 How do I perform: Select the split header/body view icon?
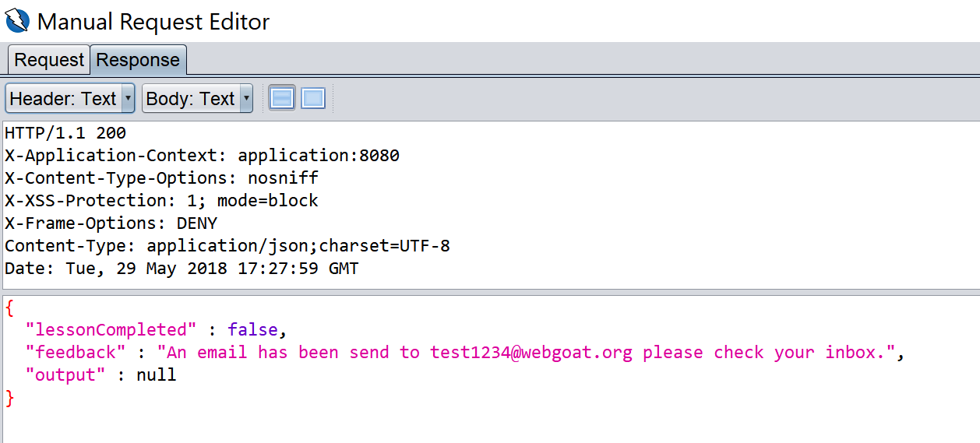coord(281,99)
